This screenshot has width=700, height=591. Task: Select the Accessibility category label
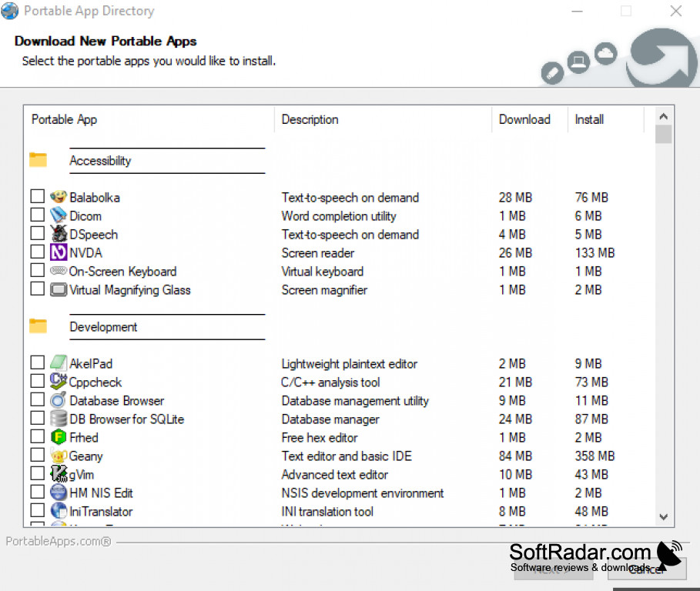click(100, 161)
